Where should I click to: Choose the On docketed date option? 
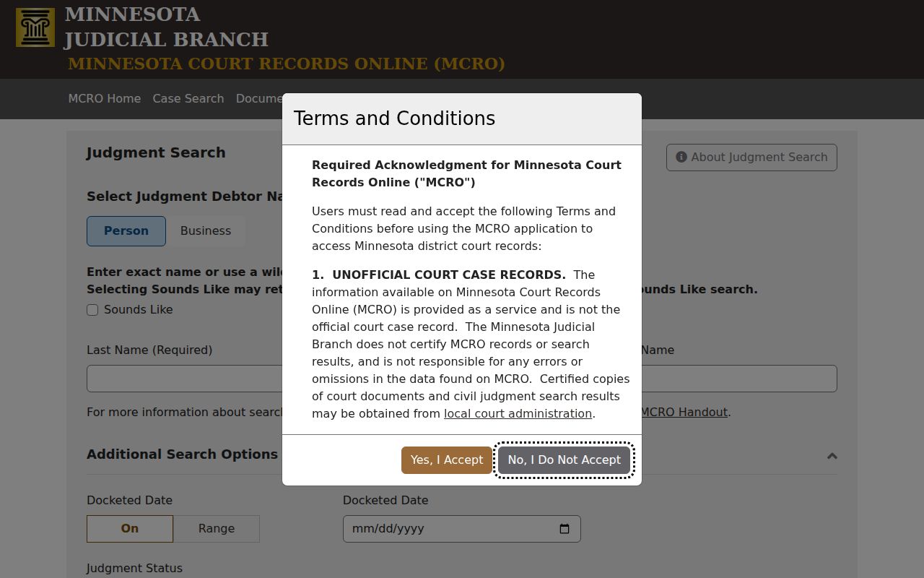coord(130,529)
